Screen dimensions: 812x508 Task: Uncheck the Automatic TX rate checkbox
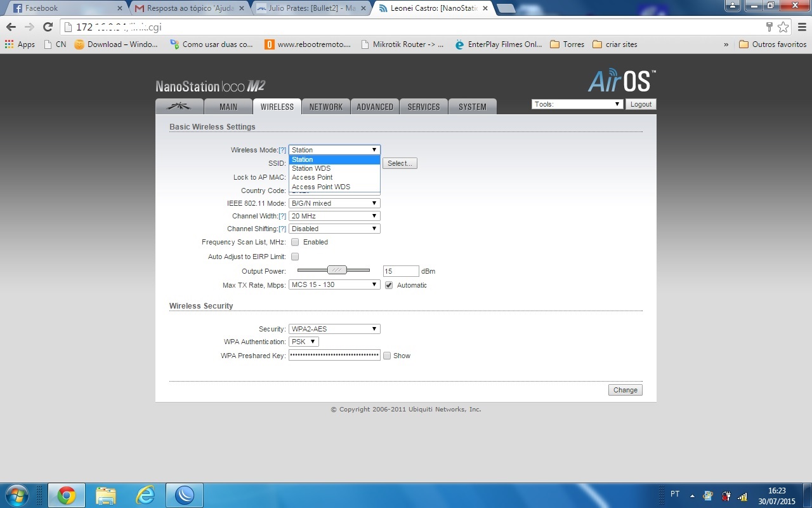click(x=389, y=285)
